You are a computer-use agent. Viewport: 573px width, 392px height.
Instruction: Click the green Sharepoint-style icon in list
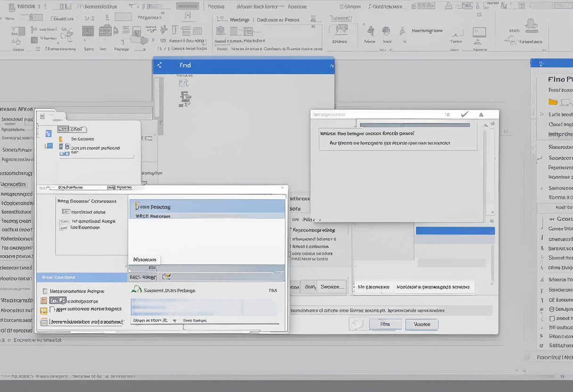coord(137,289)
